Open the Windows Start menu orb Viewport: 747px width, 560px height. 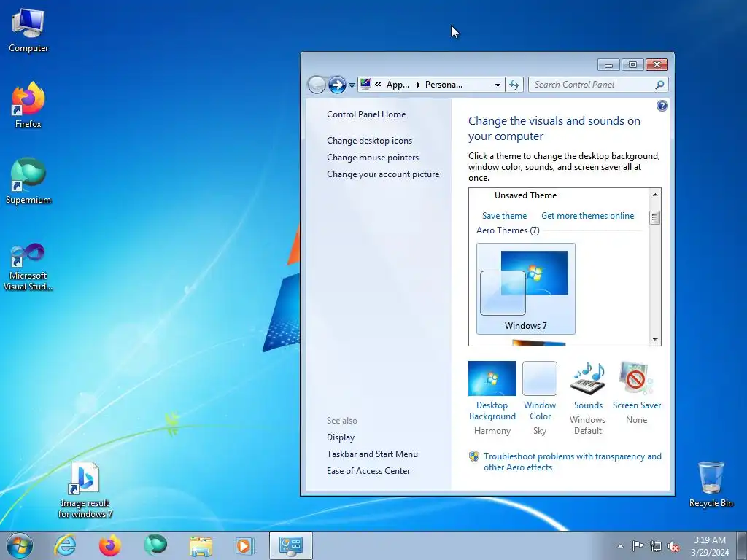click(20, 545)
